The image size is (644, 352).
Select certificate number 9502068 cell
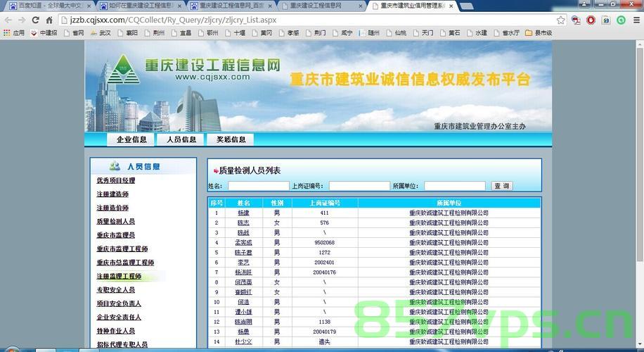coord(325,243)
